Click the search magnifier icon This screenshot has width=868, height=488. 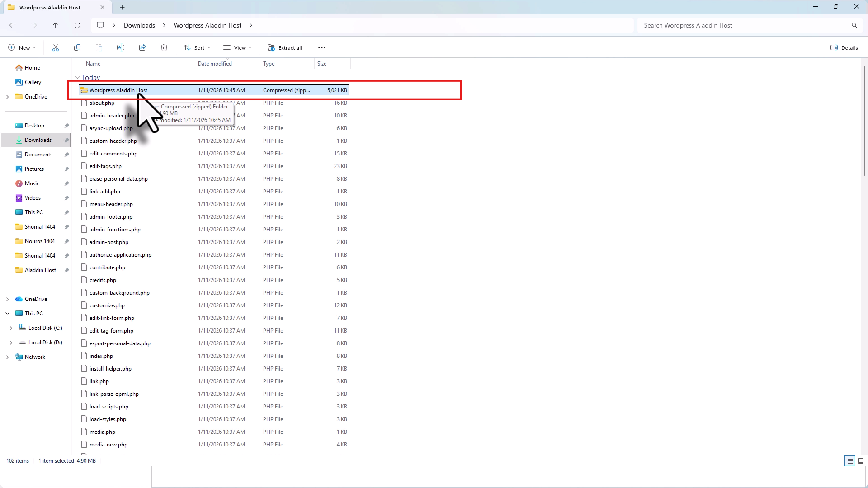(854, 25)
